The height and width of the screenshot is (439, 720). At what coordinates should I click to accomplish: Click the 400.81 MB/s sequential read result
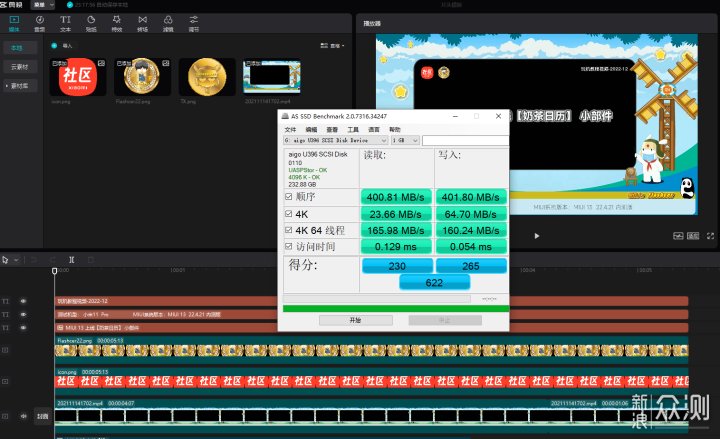[396, 197]
